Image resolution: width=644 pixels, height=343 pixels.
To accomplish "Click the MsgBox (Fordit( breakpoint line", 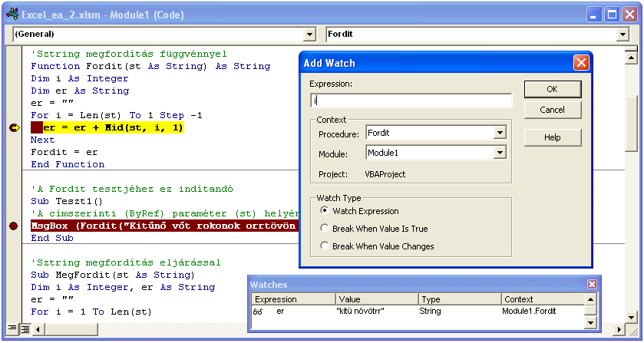I will coord(165,226).
